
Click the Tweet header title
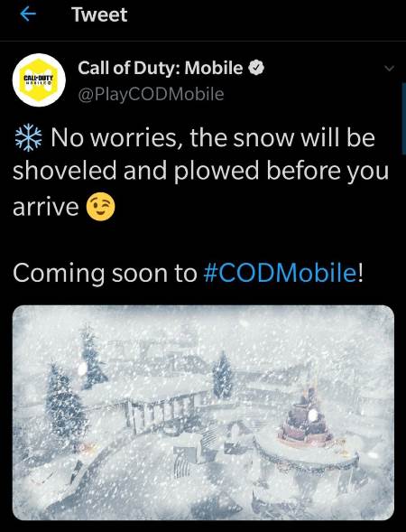point(99,14)
